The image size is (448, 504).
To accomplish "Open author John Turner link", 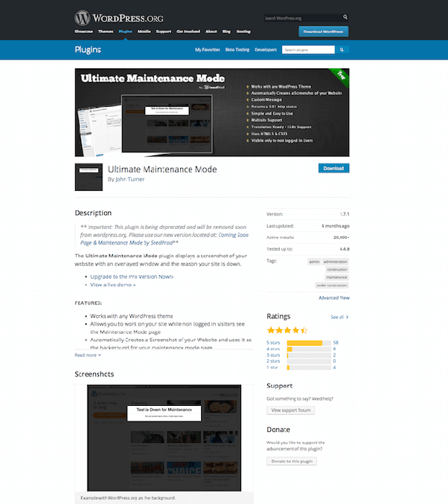I will pos(130,179).
